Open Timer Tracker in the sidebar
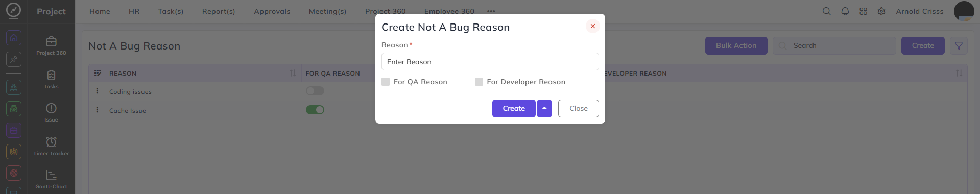The width and height of the screenshot is (980, 194). point(51,146)
